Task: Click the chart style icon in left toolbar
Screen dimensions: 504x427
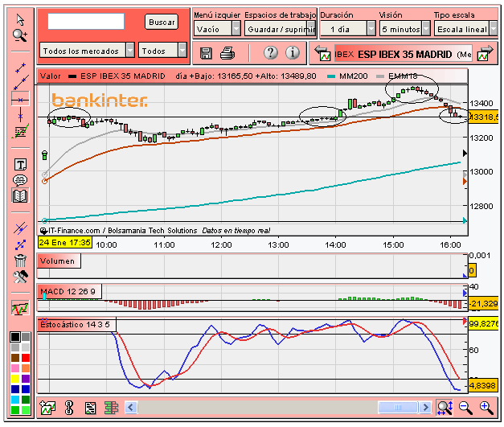Action: tap(20, 308)
